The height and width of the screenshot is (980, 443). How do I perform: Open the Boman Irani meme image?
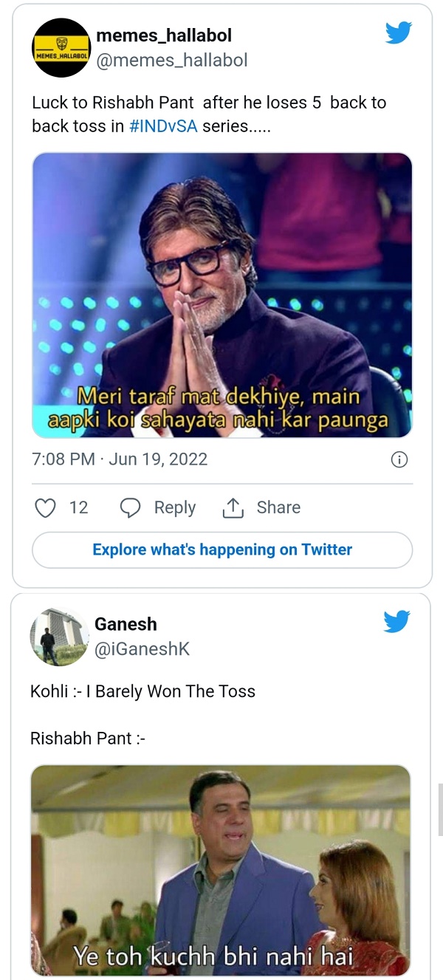click(221, 871)
